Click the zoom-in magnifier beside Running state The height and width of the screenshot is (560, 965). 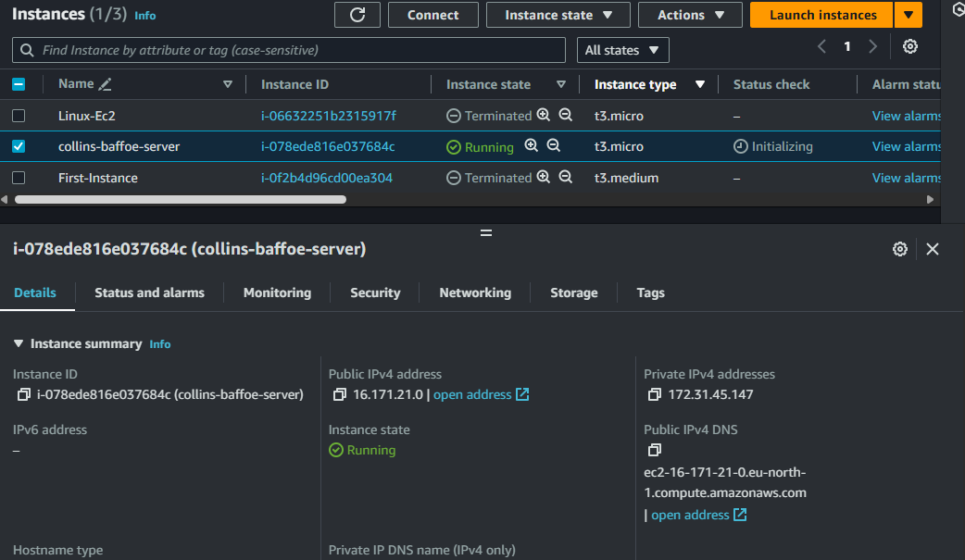click(530, 145)
